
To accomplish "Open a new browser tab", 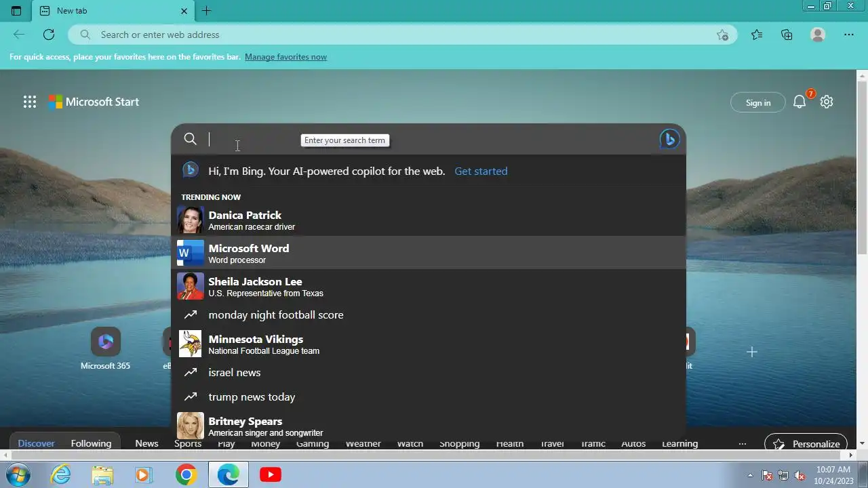I will [x=207, y=11].
